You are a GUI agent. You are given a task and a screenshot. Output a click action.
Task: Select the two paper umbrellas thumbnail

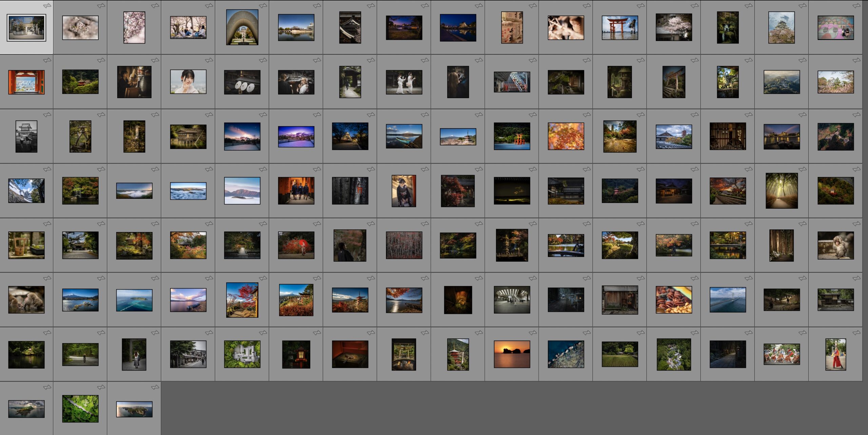click(242, 82)
